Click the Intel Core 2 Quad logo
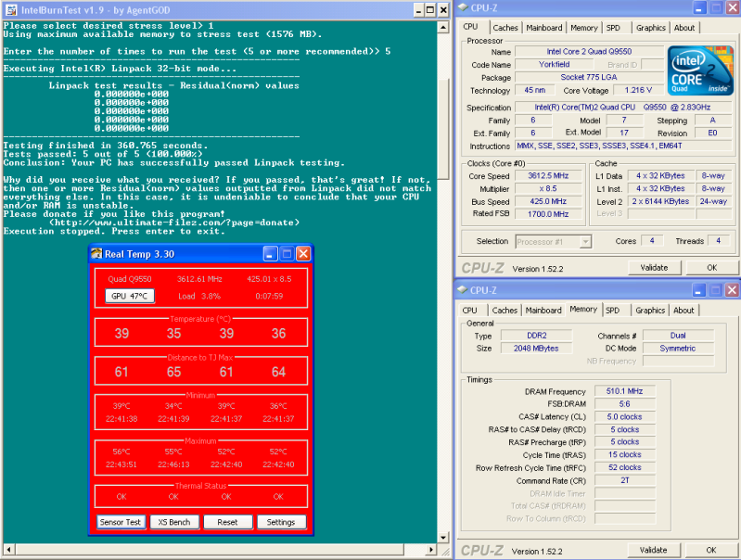Image resolution: width=741 pixels, height=560 pixels. pos(700,70)
